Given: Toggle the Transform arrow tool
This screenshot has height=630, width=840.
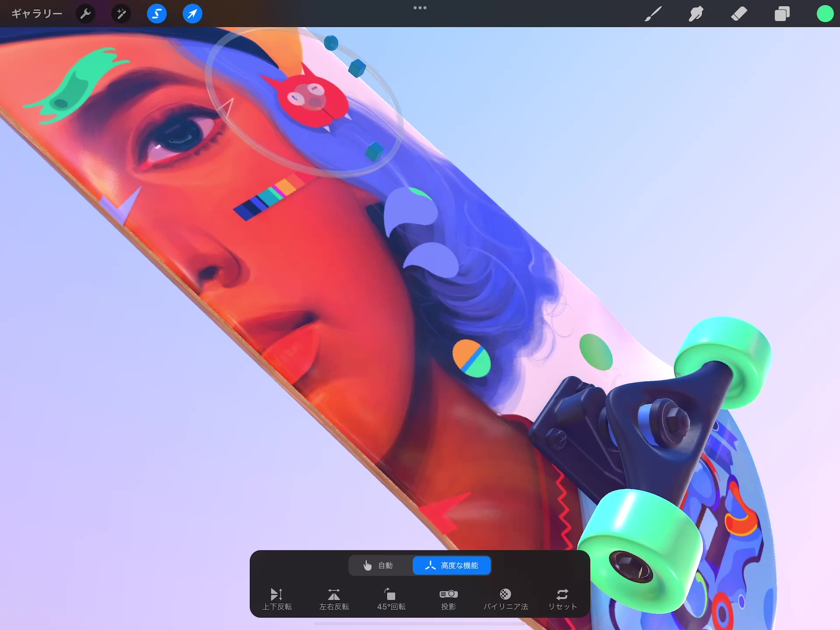Looking at the screenshot, I should click(192, 14).
